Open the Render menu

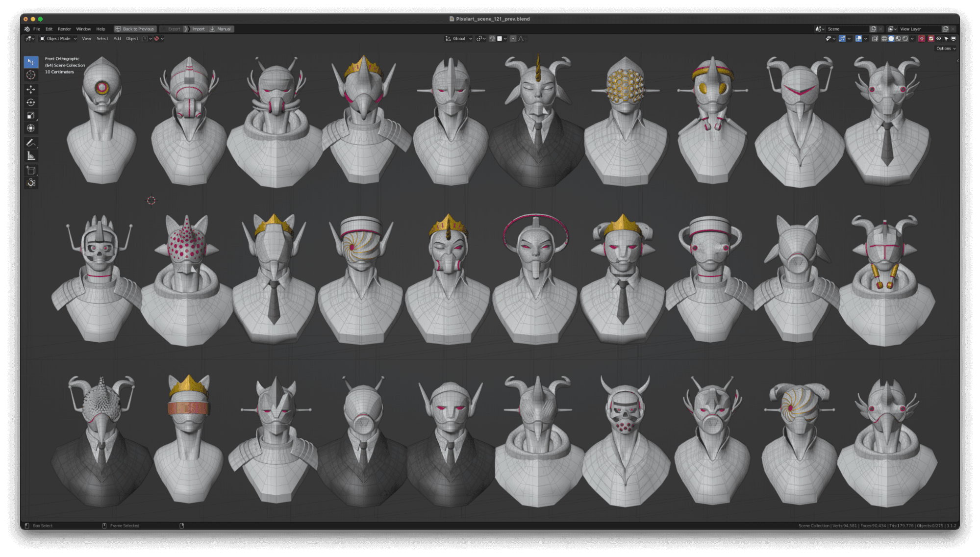pos(64,29)
